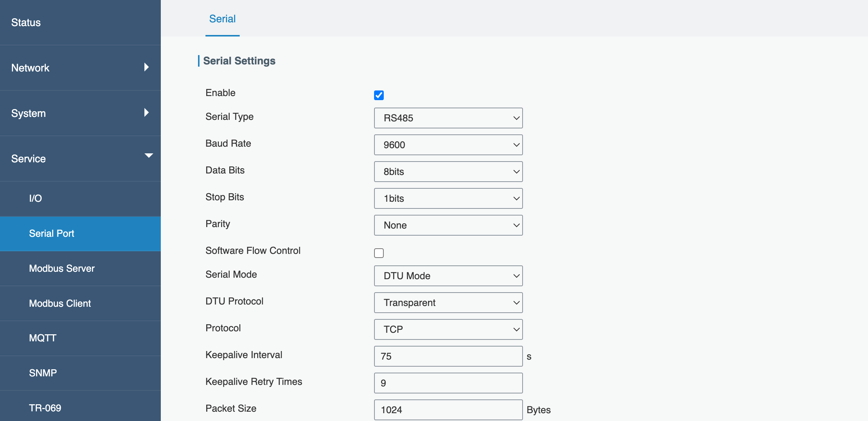Open the TCP Protocol dropdown
Viewport: 868px width, 421px height.
click(x=448, y=329)
